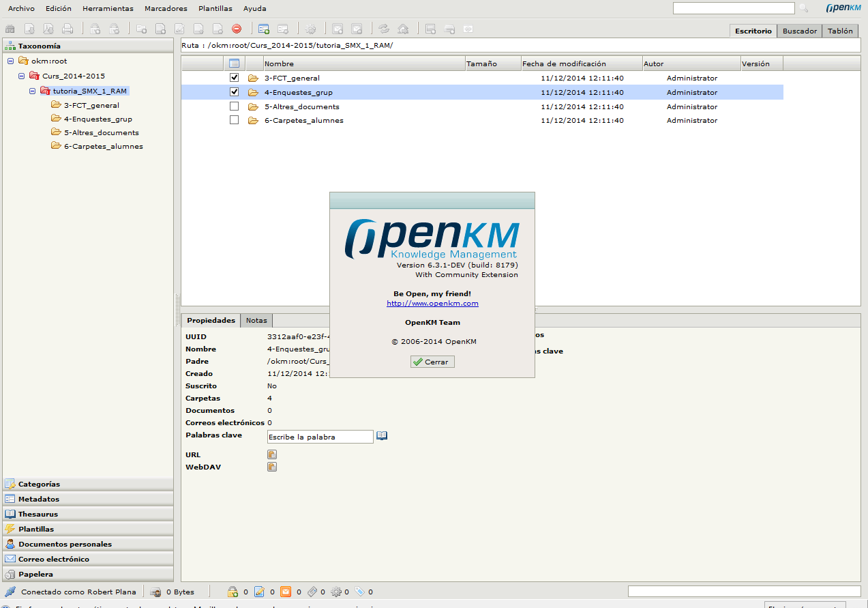
Task: Check the 5-Altres_documents checkbox
Action: click(x=235, y=106)
